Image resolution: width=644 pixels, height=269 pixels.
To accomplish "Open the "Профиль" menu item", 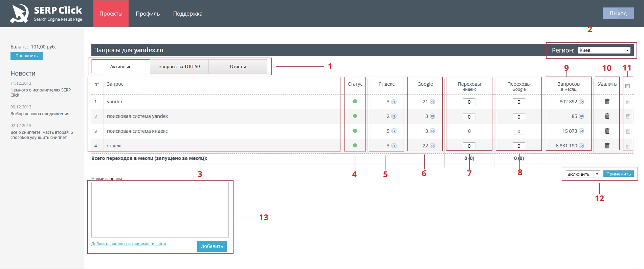I will (148, 14).
